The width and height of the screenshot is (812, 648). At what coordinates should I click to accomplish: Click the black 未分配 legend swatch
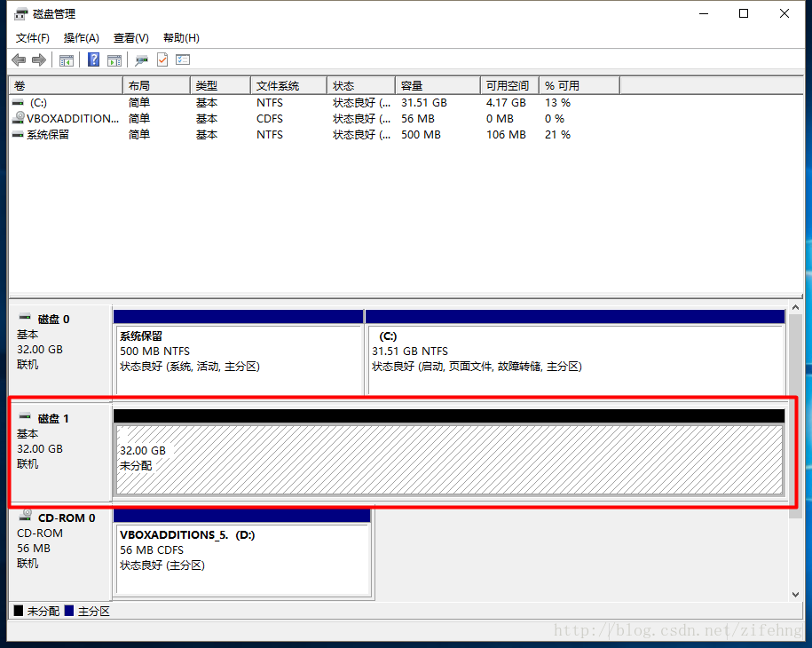pyautogui.click(x=19, y=611)
